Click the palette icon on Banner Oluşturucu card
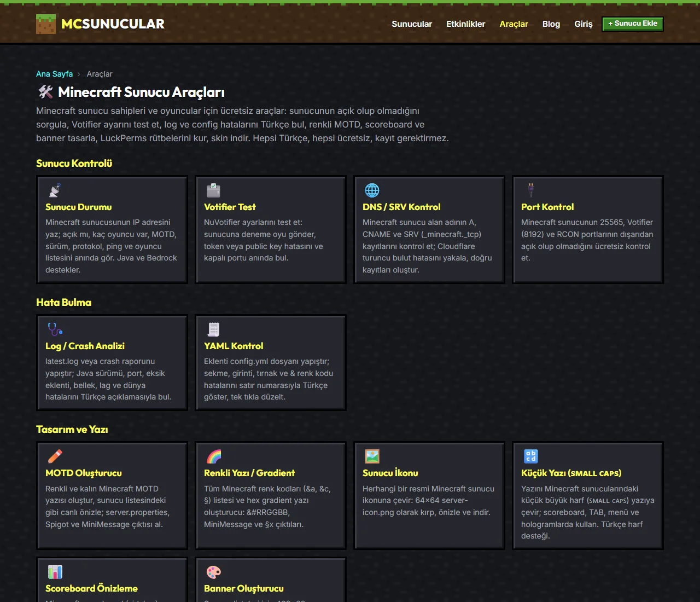 pyautogui.click(x=213, y=572)
